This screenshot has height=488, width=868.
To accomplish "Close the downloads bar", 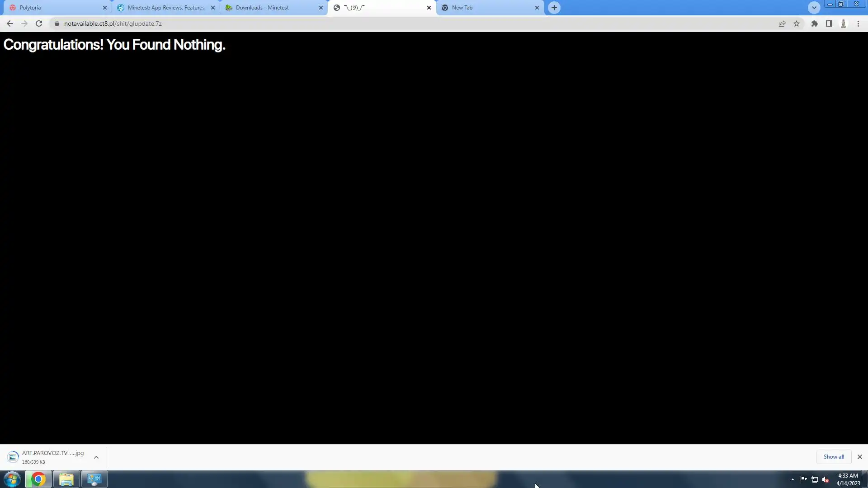I will 859,457.
